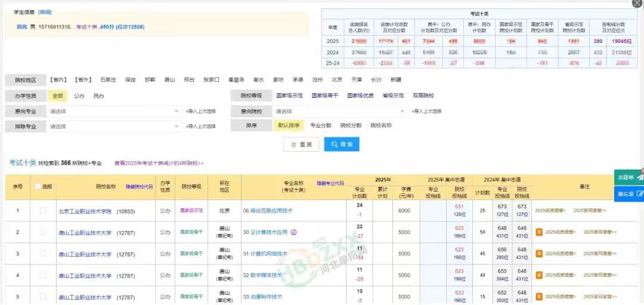
Task: Open 北京工业职业技术学院 school link
Action: (85, 211)
